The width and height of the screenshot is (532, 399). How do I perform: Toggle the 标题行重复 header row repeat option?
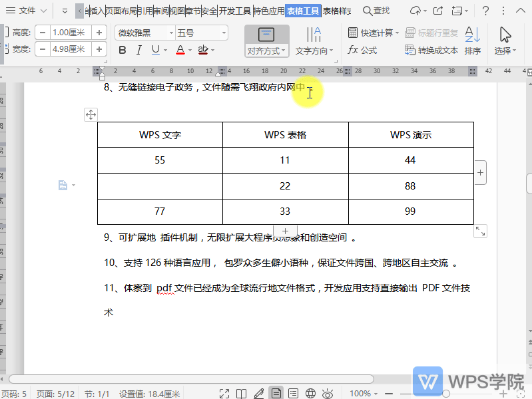click(431, 33)
